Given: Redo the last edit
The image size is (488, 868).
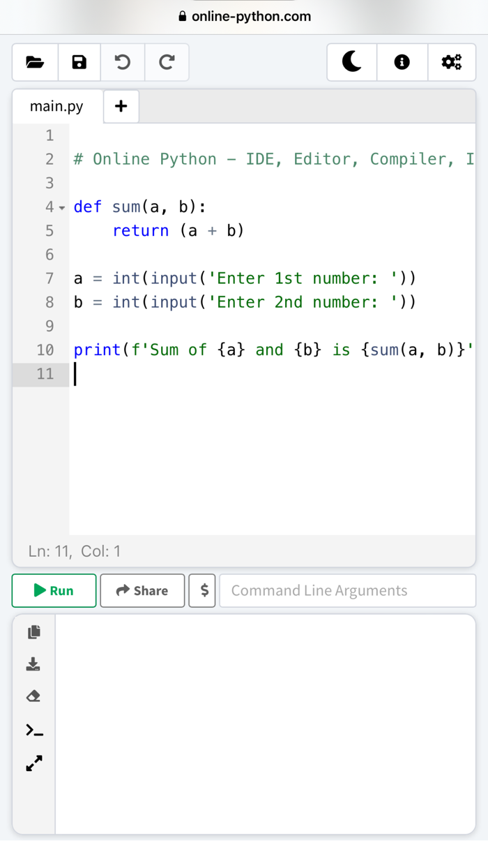Looking at the screenshot, I should coord(167,61).
